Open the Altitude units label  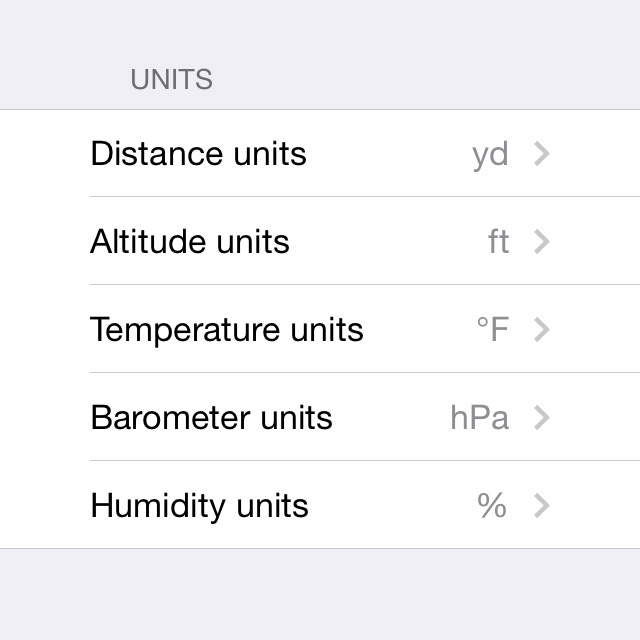click(190, 242)
